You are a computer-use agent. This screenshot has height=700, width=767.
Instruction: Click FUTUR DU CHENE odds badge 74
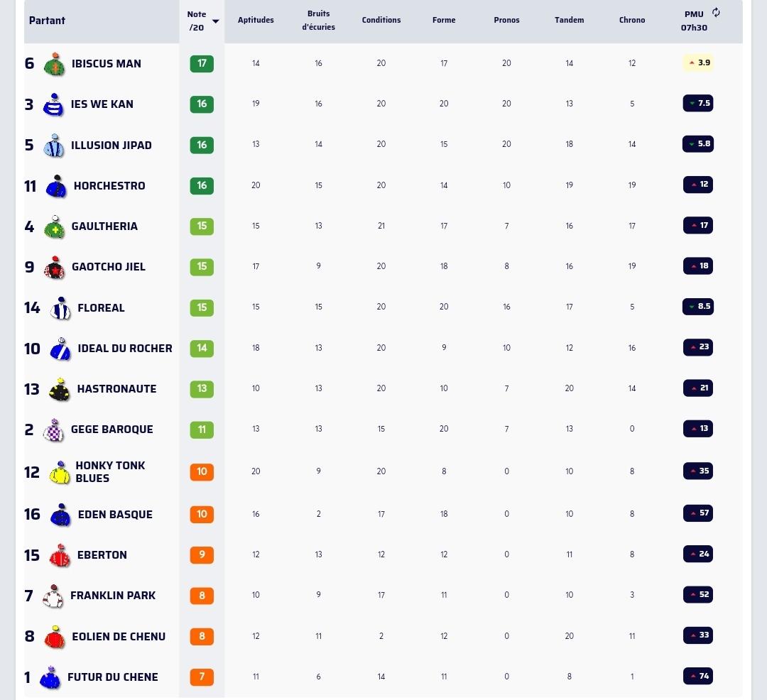(x=698, y=677)
